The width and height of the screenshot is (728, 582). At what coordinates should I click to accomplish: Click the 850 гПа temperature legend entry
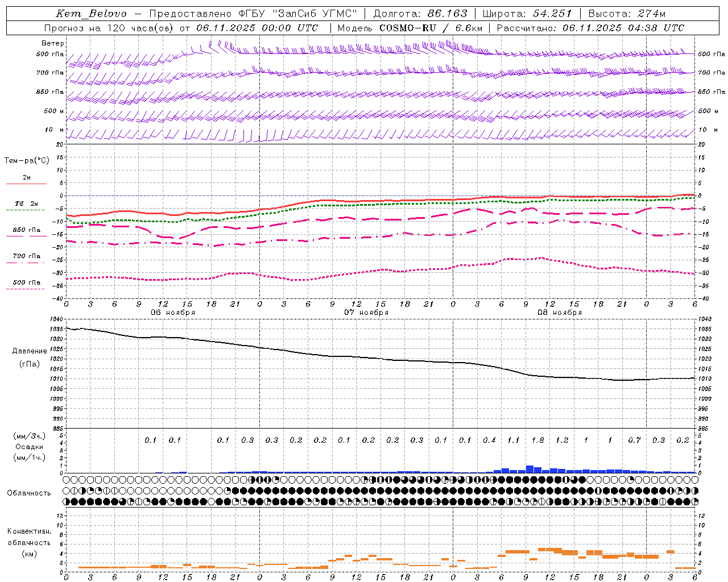click(x=26, y=230)
